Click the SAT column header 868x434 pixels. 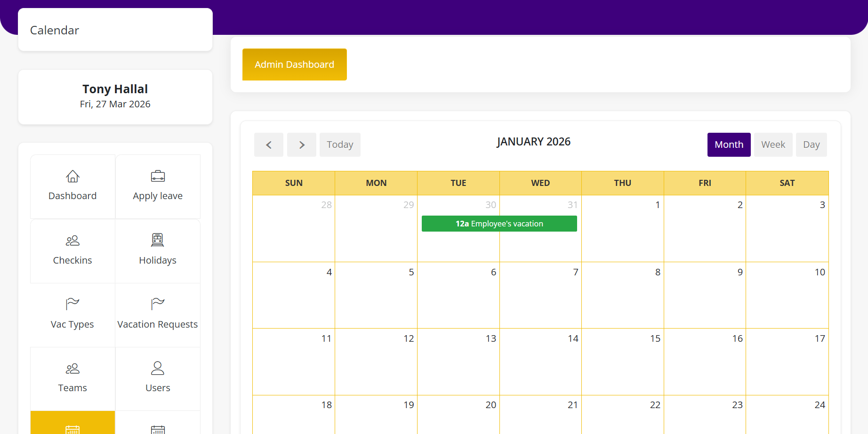coord(787,183)
